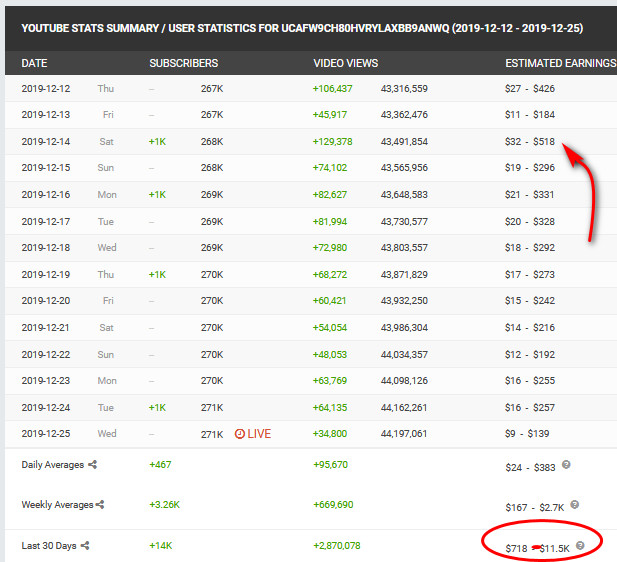This screenshot has height=562, width=617.
Task: Click share icon beside Weekly Averages
Action: [x=100, y=505]
